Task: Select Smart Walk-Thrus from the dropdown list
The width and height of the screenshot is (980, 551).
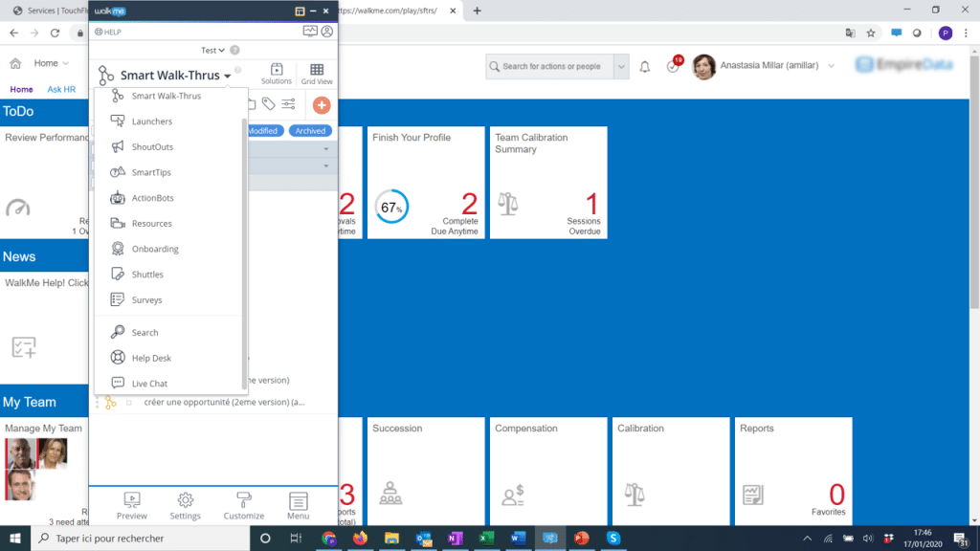Action: click(167, 96)
